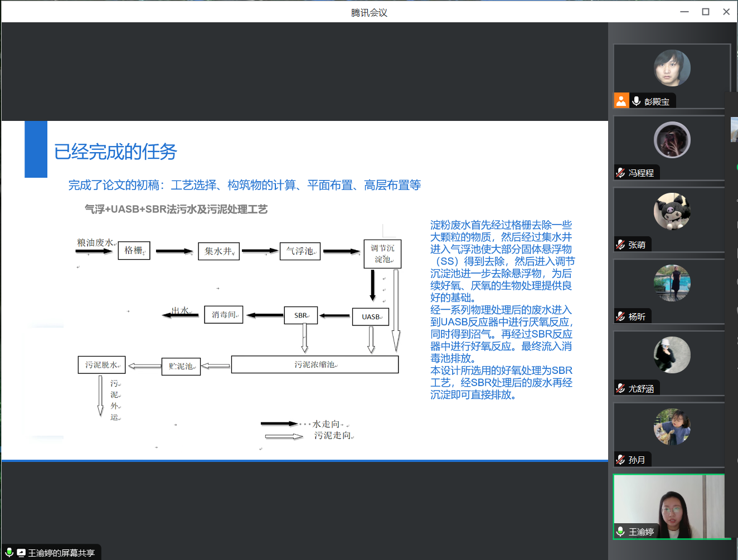Click the microphone icon next to 彭殿宝

(636, 101)
